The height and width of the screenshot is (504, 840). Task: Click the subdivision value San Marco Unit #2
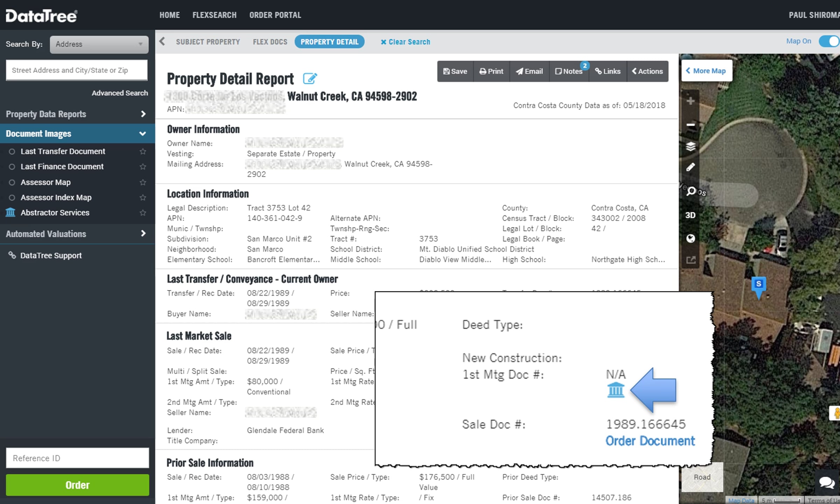(279, 239)
